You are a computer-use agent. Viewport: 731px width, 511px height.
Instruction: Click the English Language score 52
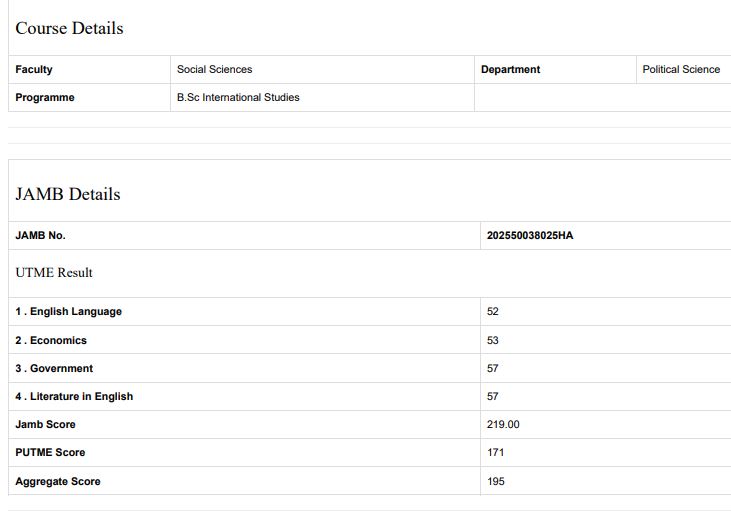pyautogui.click(x=493, y=312)
